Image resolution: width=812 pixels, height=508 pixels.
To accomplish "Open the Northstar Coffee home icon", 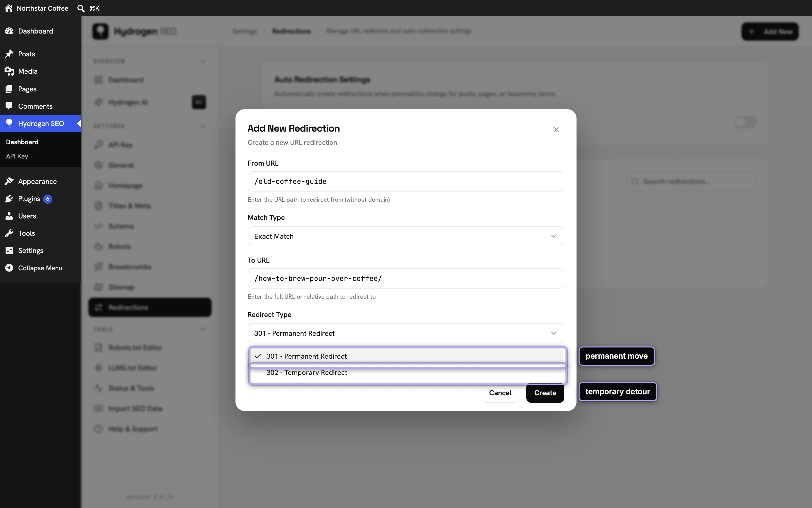I will [x=9, y=8].
